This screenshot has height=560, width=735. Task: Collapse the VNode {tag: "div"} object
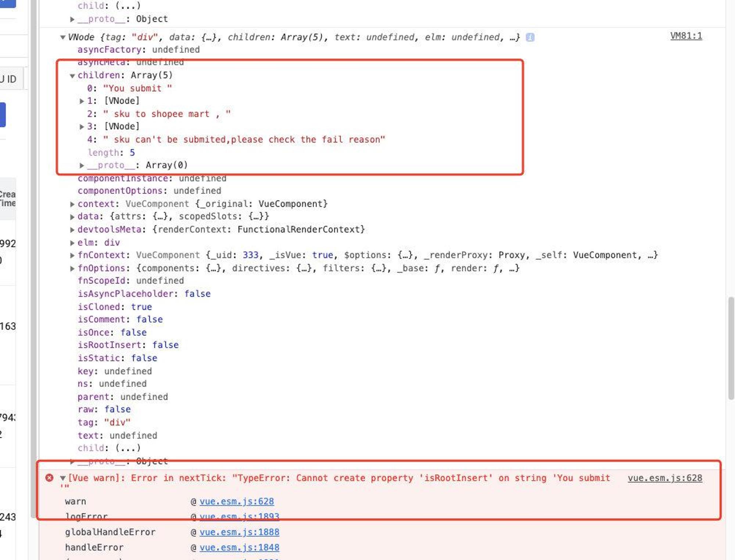[62, 37]
